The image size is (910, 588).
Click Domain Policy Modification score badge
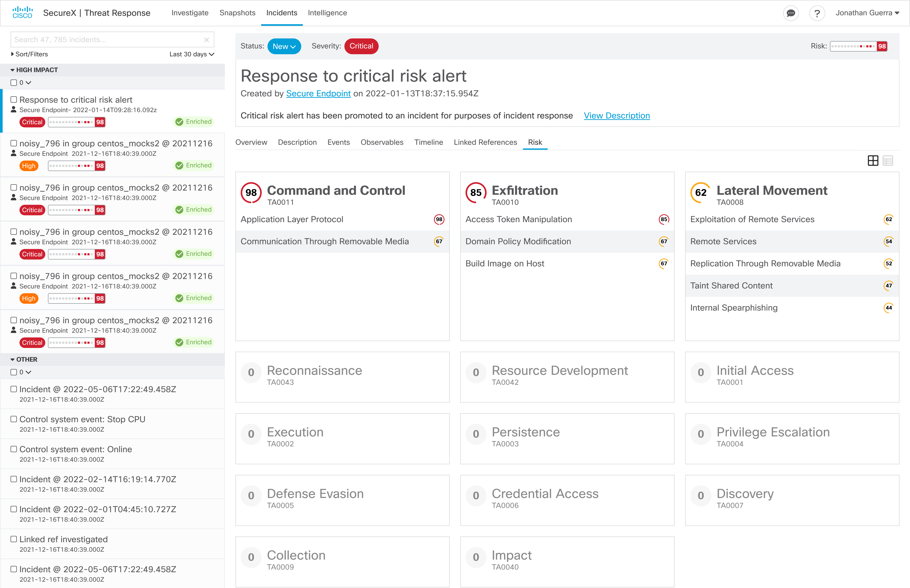[664, 242]
